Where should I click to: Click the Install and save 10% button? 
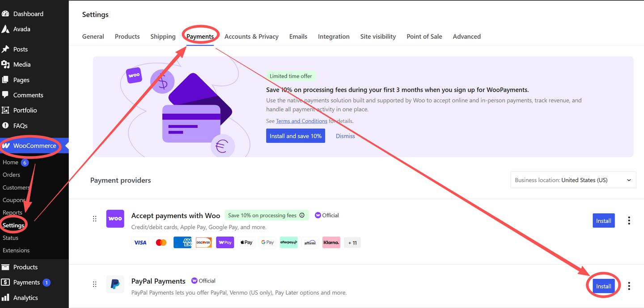tap(296, 136)
